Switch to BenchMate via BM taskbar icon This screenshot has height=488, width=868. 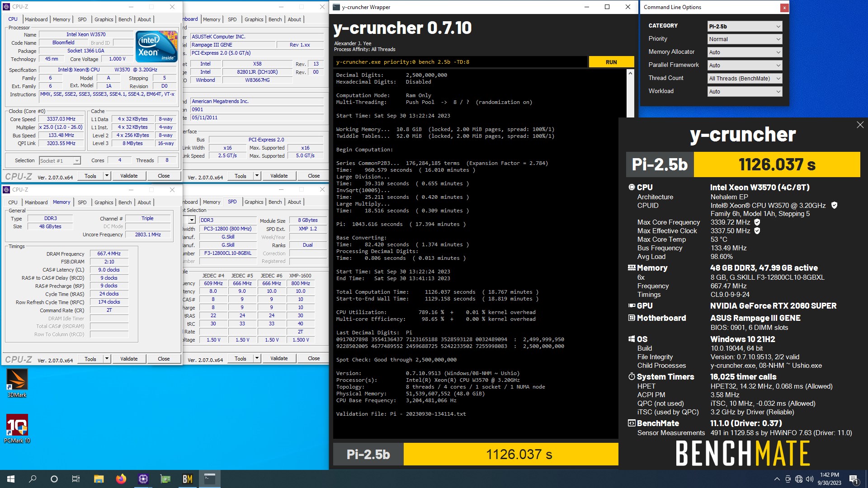tap(187, 479)
